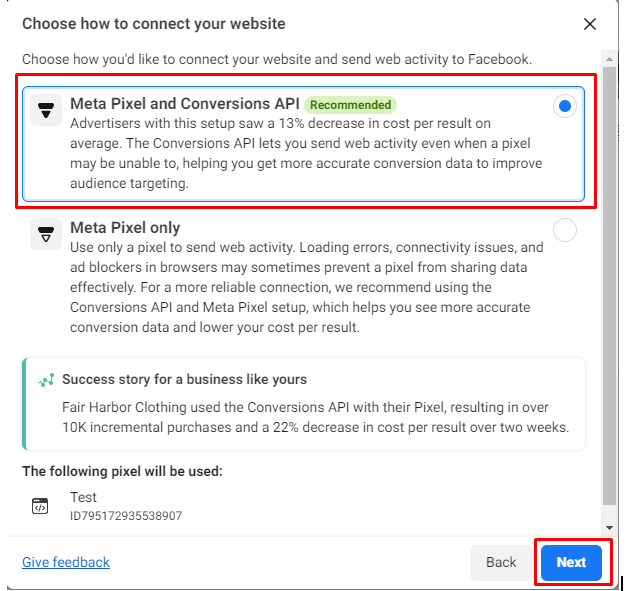This screenshot has height=591, width=629.
Task: Go back with the Back button
Action: pyautogui.click(x=501, y=563)
